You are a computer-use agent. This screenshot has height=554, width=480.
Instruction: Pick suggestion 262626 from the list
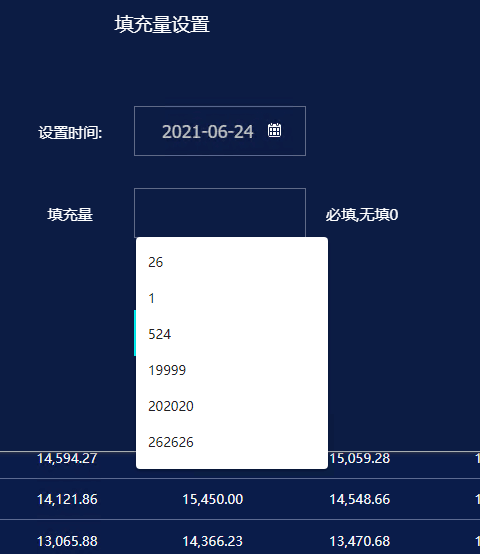[232, 443]
